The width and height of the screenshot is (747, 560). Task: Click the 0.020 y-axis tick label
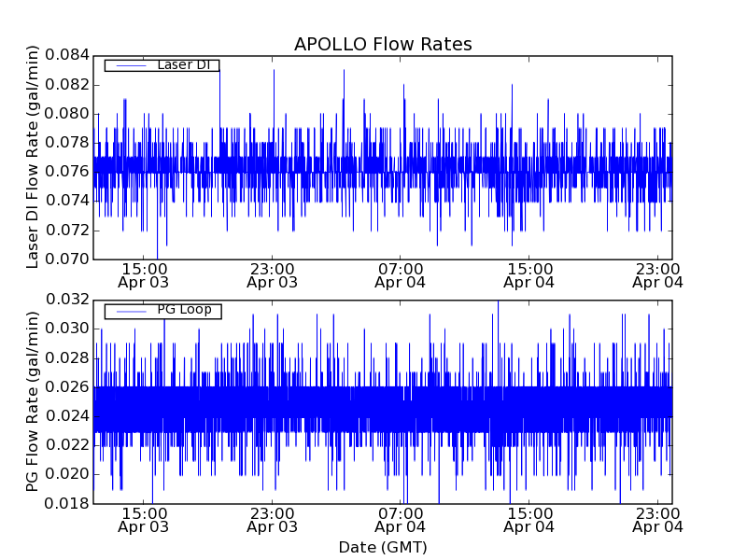[67, 474]
